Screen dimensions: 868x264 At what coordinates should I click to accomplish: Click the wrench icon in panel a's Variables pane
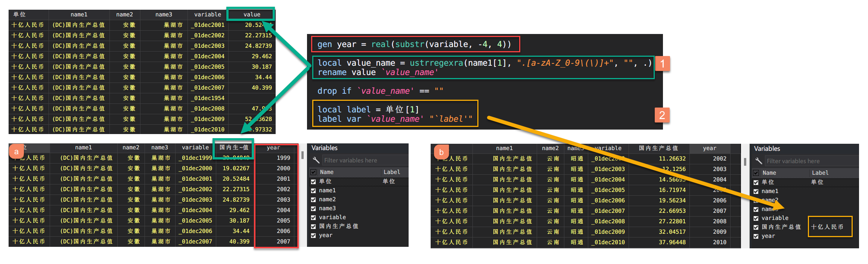[316, 160]
